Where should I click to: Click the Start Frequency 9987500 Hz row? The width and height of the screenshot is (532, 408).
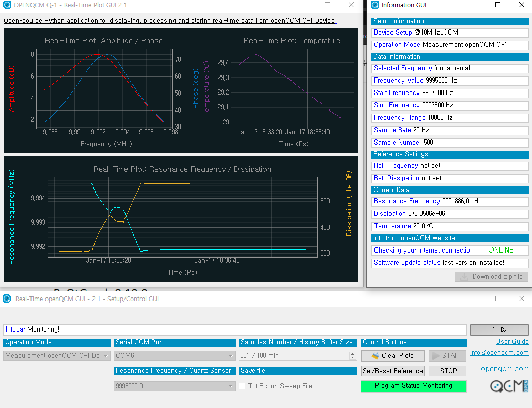pyautogui.click(x=450, y=93)
